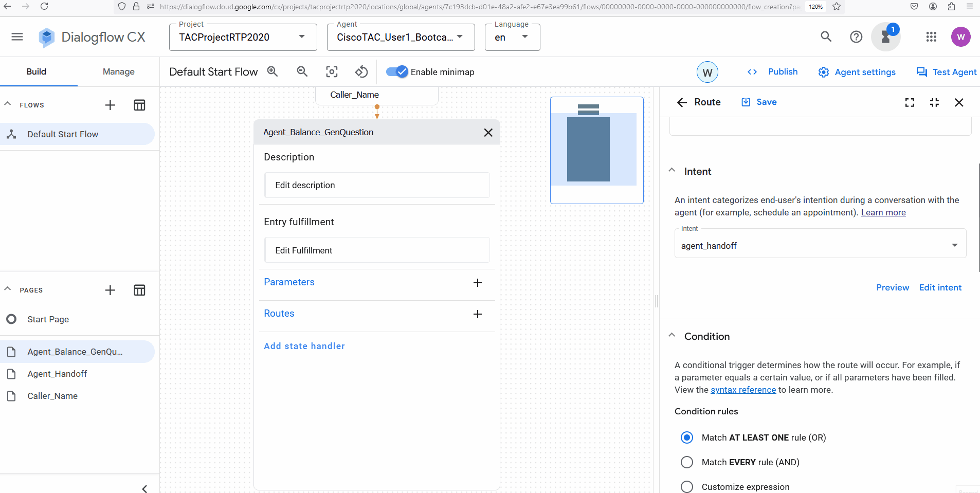Toggle the Enable minimap switch
980x493 pixels.
tap(397, 72)
